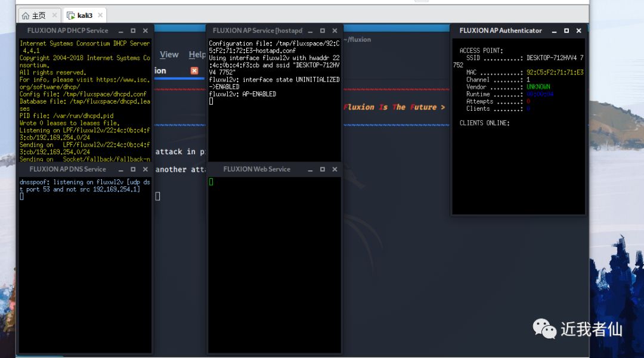Click the VM icon on the kali3 tab
Screen dimensions: 644x358
pyautogui.click(x=70, y=15)
